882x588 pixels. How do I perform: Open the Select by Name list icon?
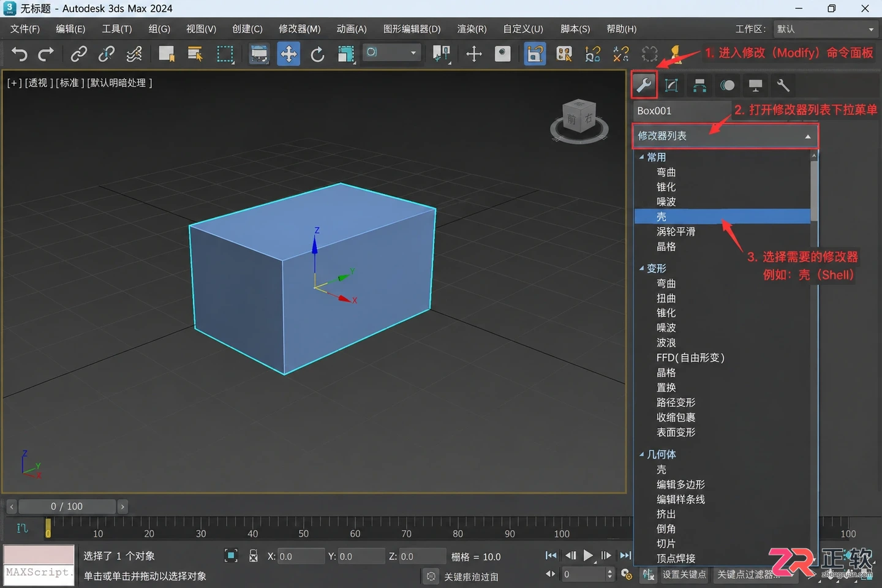point(195,55)
